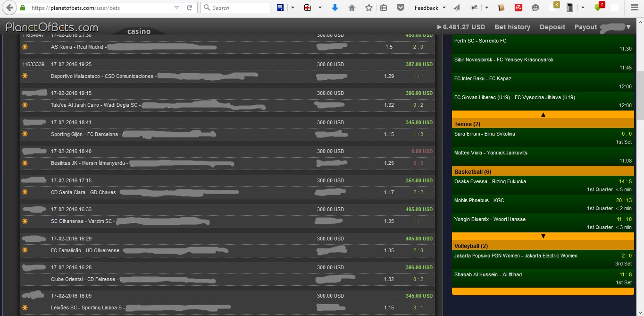Open dropdown arrow next to clipboard icon

tap(583, 8)
